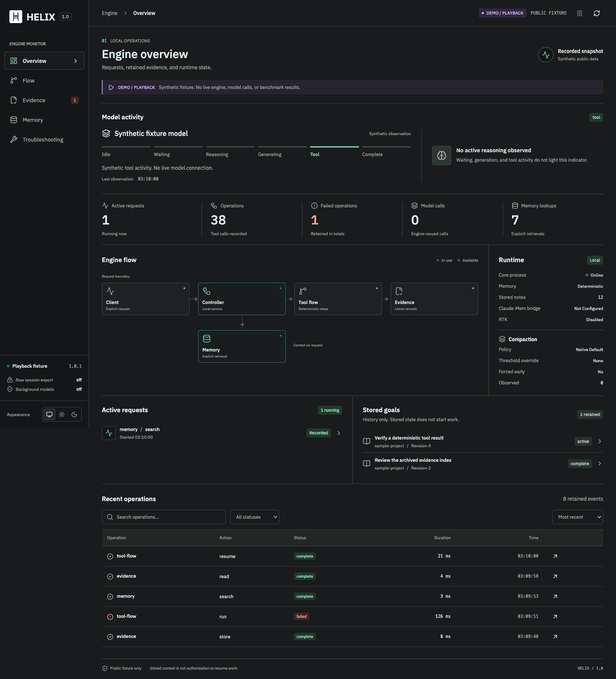Click the pulse icon beside memory / search request

pos(109,433)
